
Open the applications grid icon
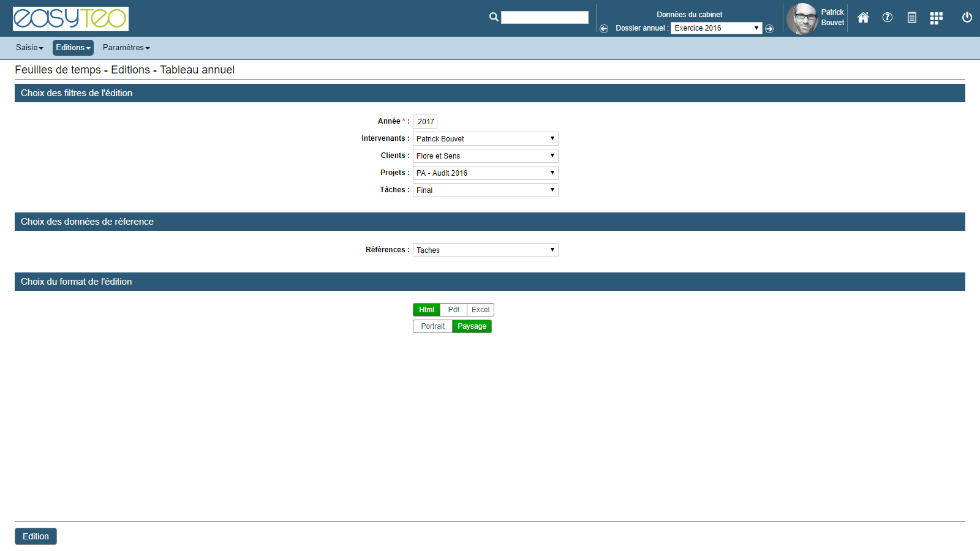point(936,18)
